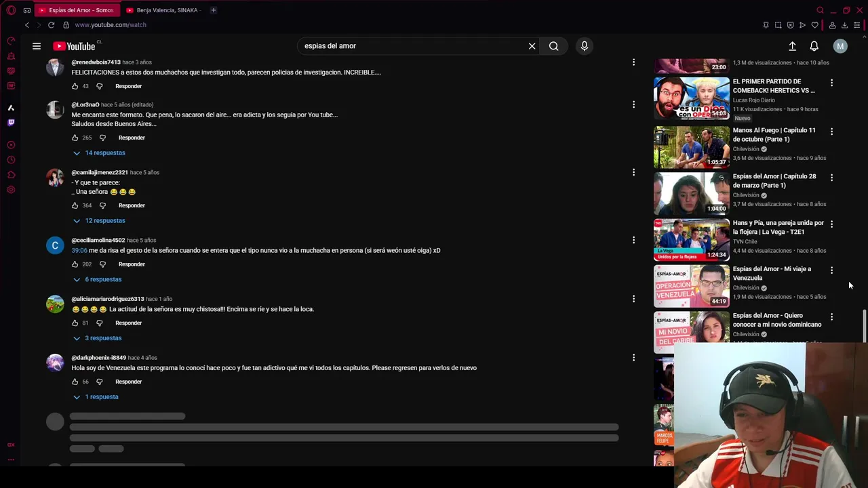Image resolution: width=868 pixels, height=488 pixels.
Task: Switch to Benja Valencia, SINAKA tab
Action: 163,10
